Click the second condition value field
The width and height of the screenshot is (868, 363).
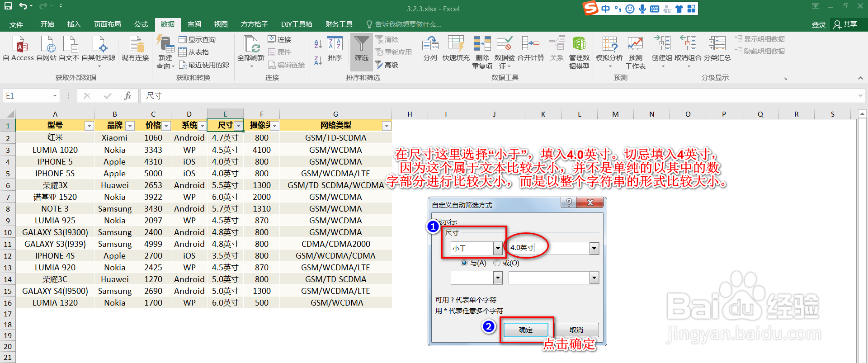click(x=549, y=278)
